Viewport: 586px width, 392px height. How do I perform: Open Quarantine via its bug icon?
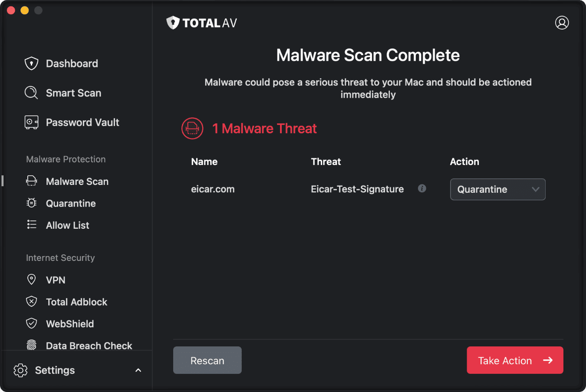click(31, 203)
